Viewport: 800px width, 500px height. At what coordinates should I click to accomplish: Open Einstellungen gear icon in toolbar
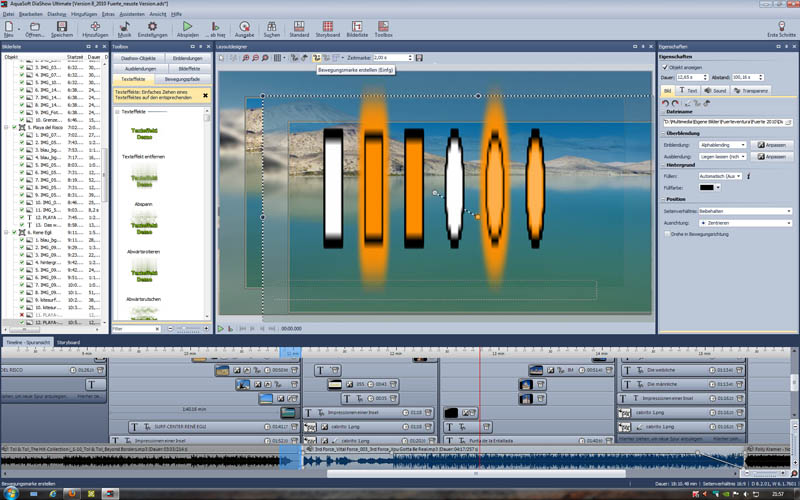pos(152,26)
